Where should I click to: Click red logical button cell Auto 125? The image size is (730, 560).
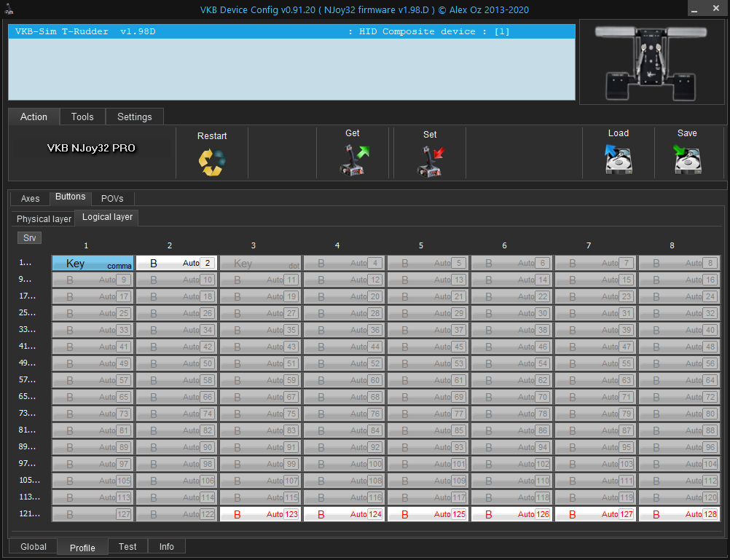(x=428, y=514)
